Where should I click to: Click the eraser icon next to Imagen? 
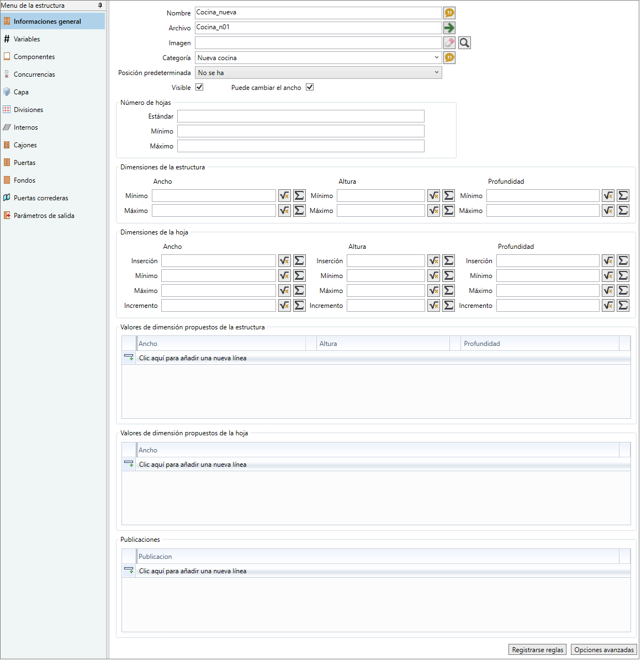click(449, 42)
